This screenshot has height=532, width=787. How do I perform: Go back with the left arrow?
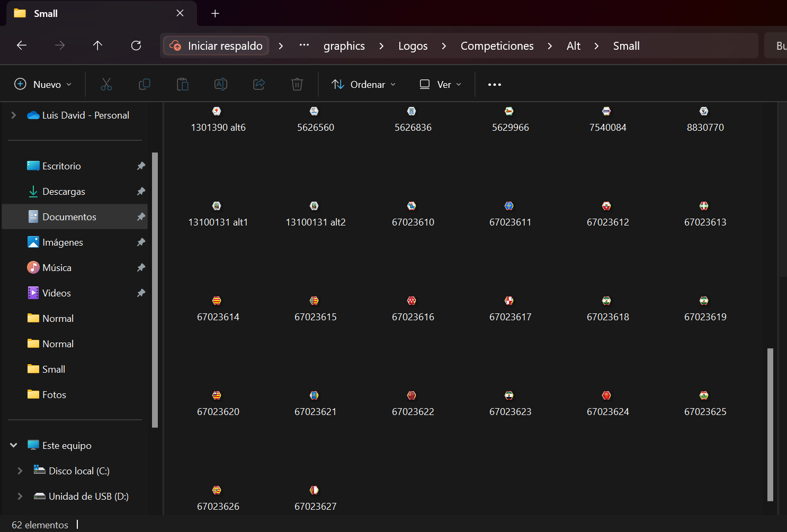tap(22, 46)
